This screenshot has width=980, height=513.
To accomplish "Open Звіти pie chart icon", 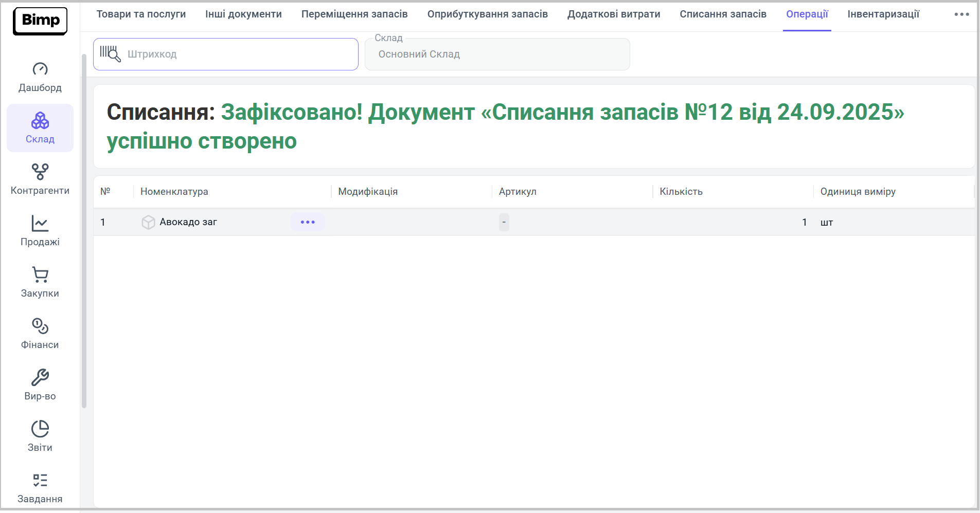I will (x=40, y=429).
